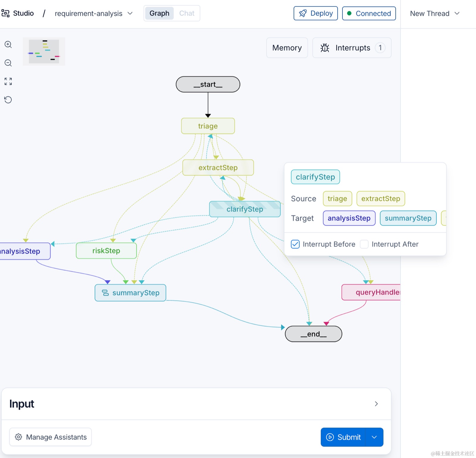Select the queryHandler node

(x=371, y=292)
